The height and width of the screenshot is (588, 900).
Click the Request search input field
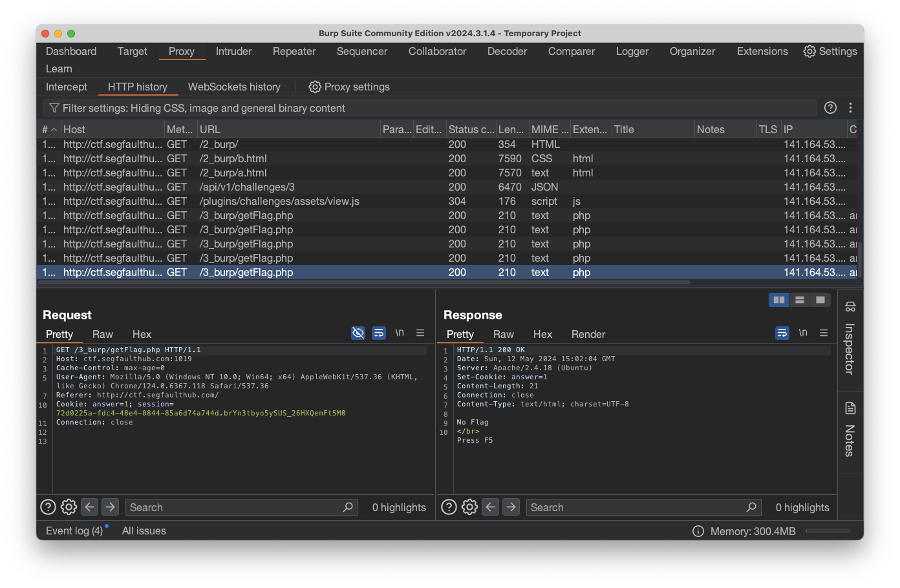tap(242, 507)
